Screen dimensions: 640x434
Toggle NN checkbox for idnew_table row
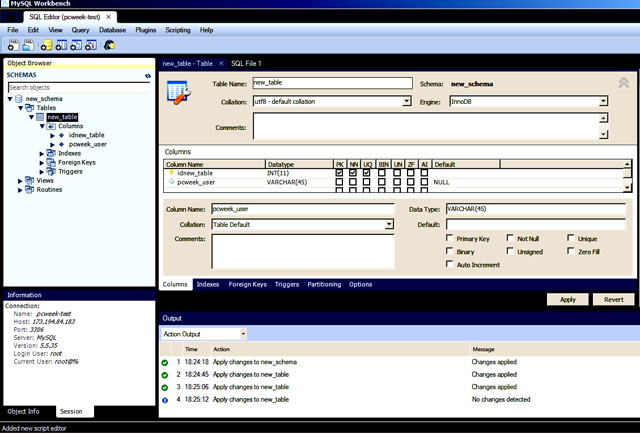[353, 173]
